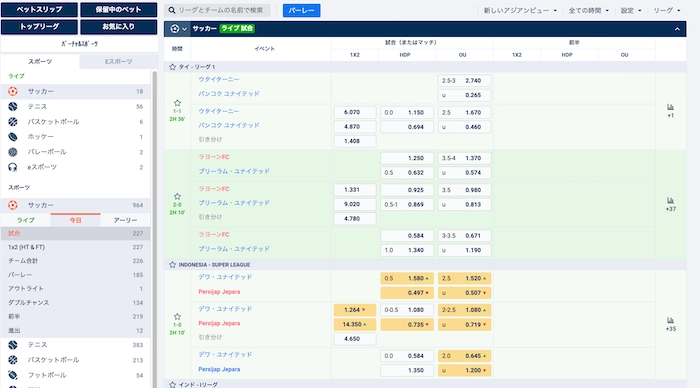This screenshot has height=388, width=700.
Task: Select the Today filter tab
Action: (x=75, y=220)
